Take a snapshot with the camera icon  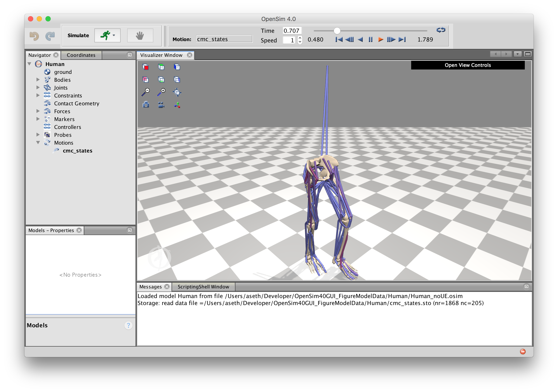click(146, 104)
